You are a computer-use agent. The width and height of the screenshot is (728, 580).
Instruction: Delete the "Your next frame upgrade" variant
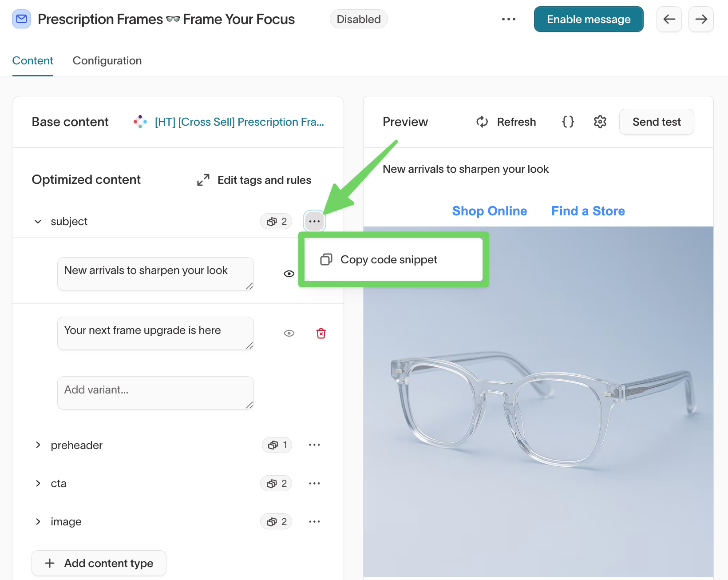coord(321,333)
